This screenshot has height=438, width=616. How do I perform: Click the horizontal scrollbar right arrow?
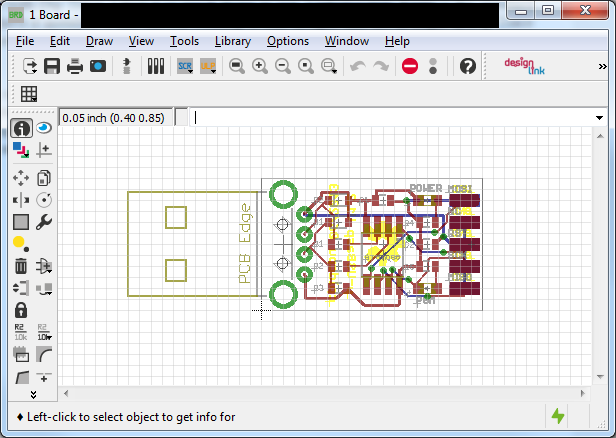point(583,393)
